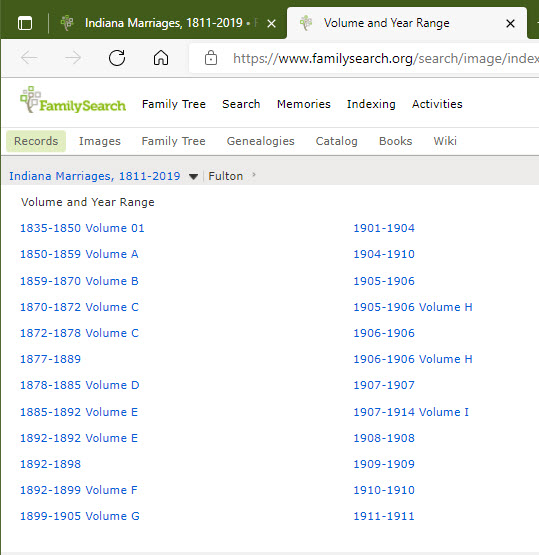This screenshot has width=539, height=555.
Task: Close the Indiana Marriages tab
Action: coord(271,24)
